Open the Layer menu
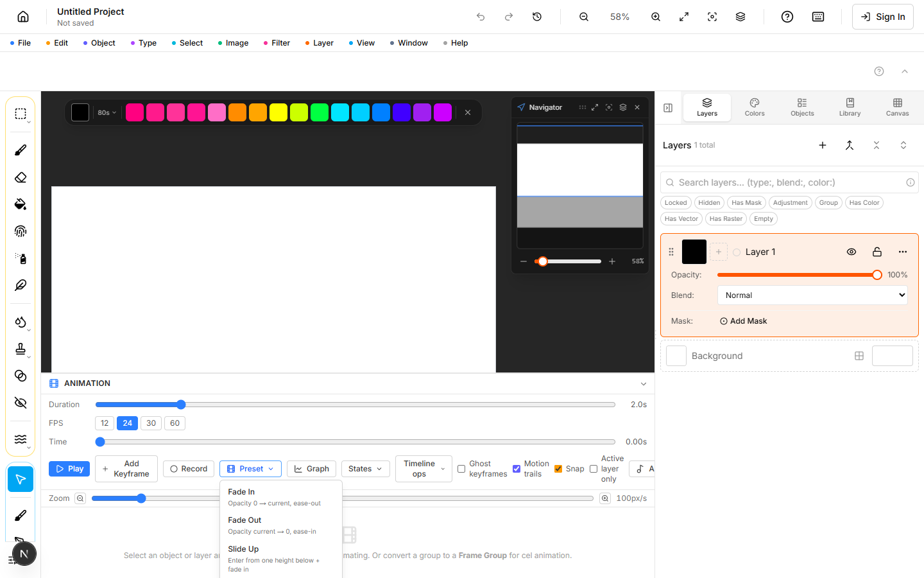924x578 pixels. click(319, 43)
